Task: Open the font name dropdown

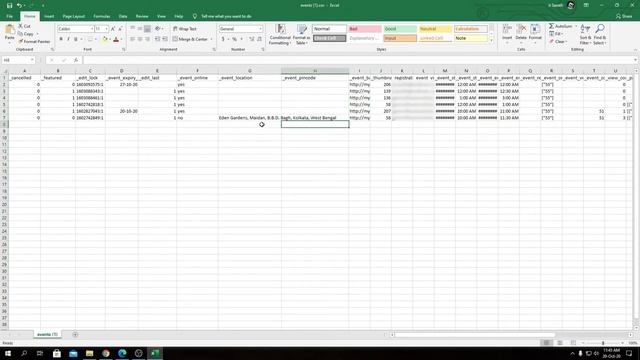Action: click(x=91, y=29)
